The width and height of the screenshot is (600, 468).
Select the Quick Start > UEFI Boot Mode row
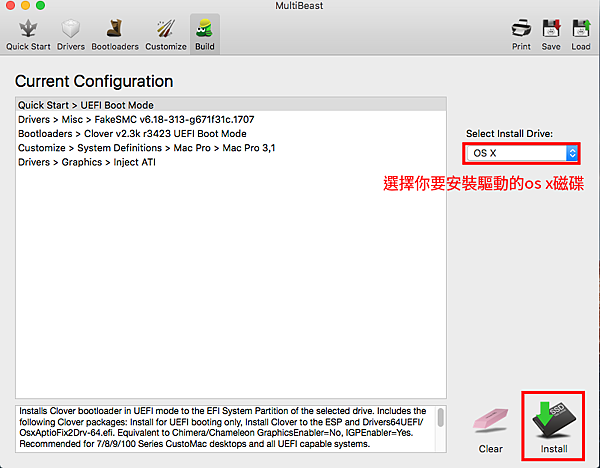(231, 105)
